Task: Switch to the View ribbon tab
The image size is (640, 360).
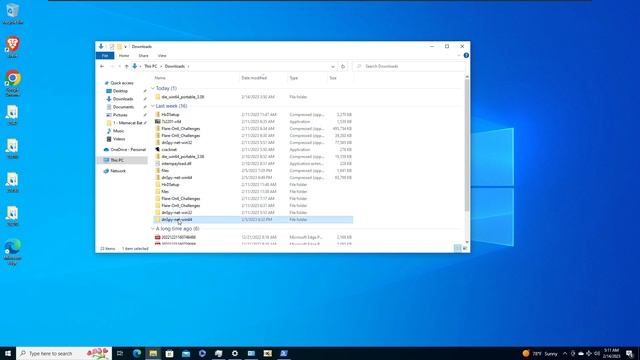Action: [162, 56]
